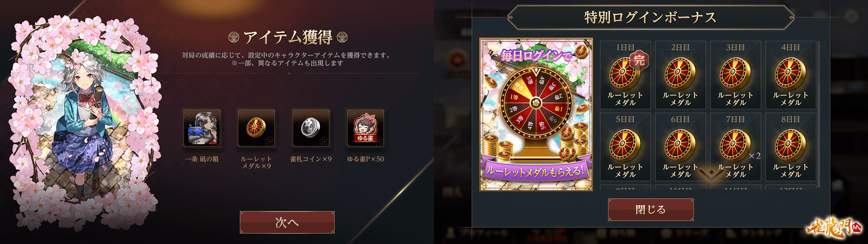Select the 1日目 completed roulette medal
This screenshot has width=868, height=244.
(625, 75)
